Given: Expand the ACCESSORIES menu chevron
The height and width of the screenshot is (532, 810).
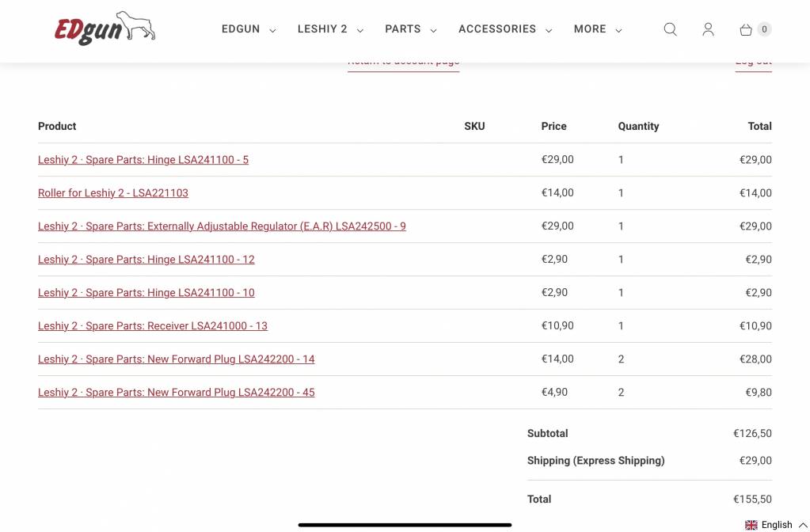Looking at the screenshot, I should click(549, 30).
